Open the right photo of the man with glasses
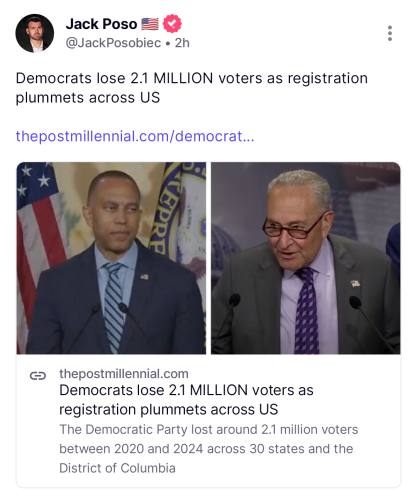 click(x=306, y=258)
